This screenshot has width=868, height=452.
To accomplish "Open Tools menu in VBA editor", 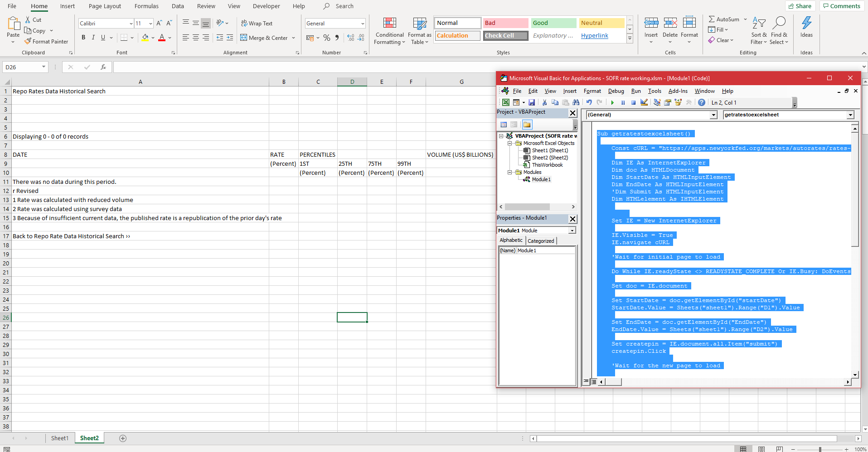I will (x=655, y=91).
